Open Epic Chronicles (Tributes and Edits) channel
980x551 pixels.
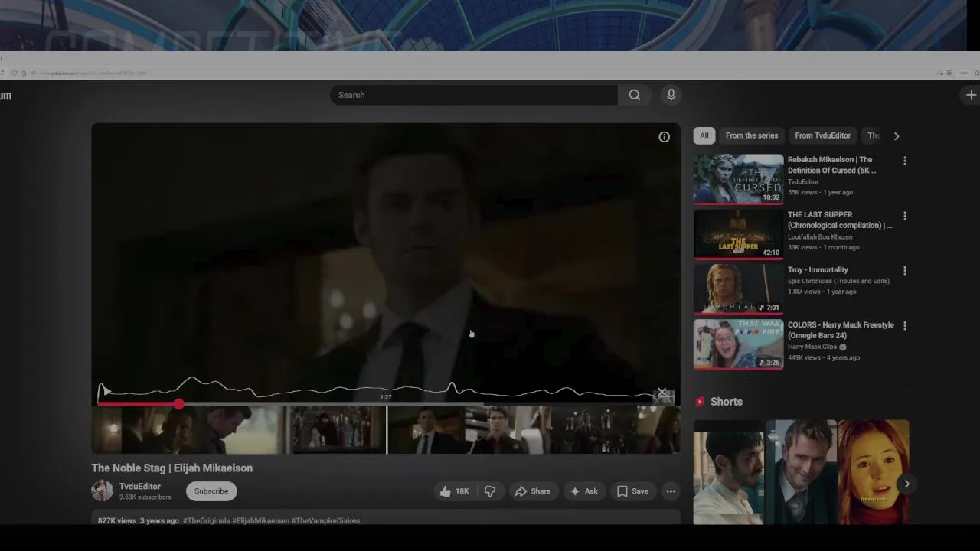(838, 281)
